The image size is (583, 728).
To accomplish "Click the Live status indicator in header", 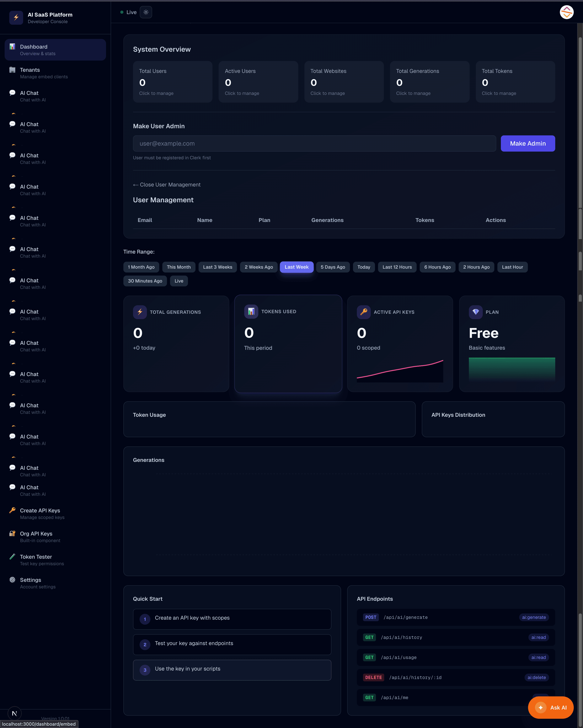I will [x=128, y=12].
